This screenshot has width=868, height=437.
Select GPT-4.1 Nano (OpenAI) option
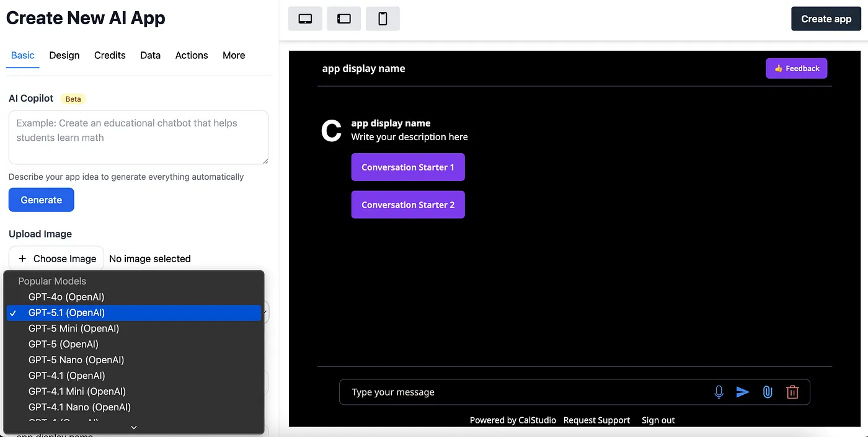(x=134, y=407)
